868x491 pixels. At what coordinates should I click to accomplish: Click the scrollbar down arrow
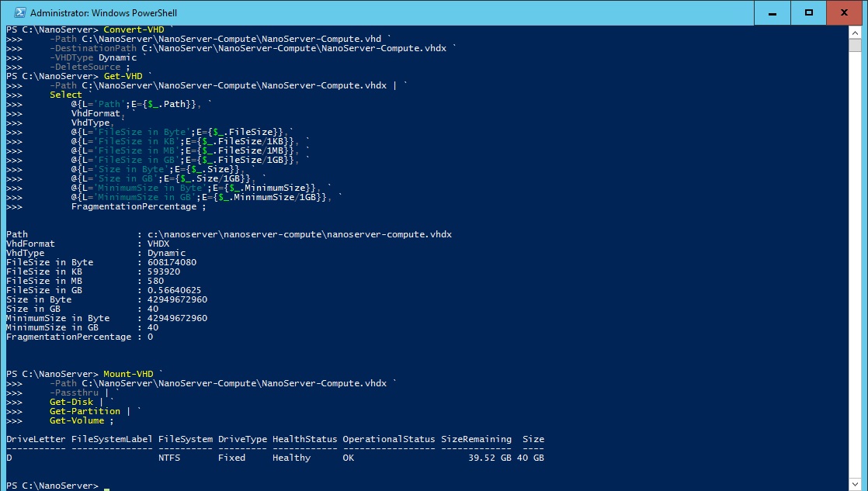coord(855,484)
